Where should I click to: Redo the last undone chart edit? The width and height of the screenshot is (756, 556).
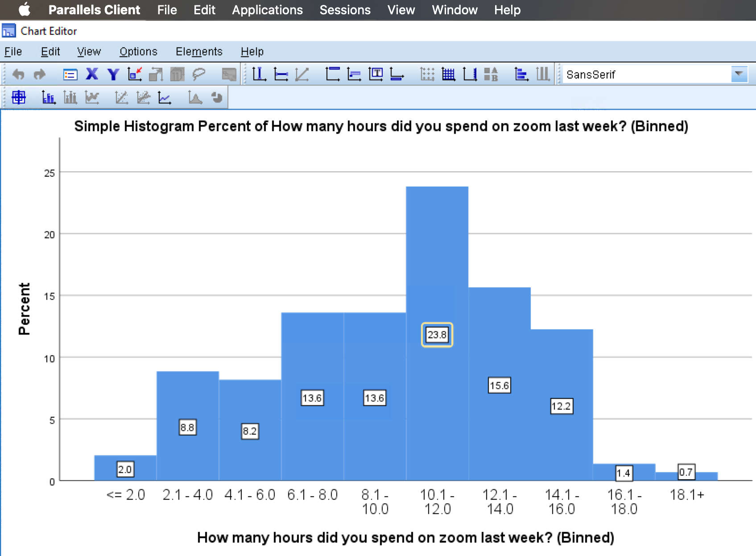(x=40, y=74)
